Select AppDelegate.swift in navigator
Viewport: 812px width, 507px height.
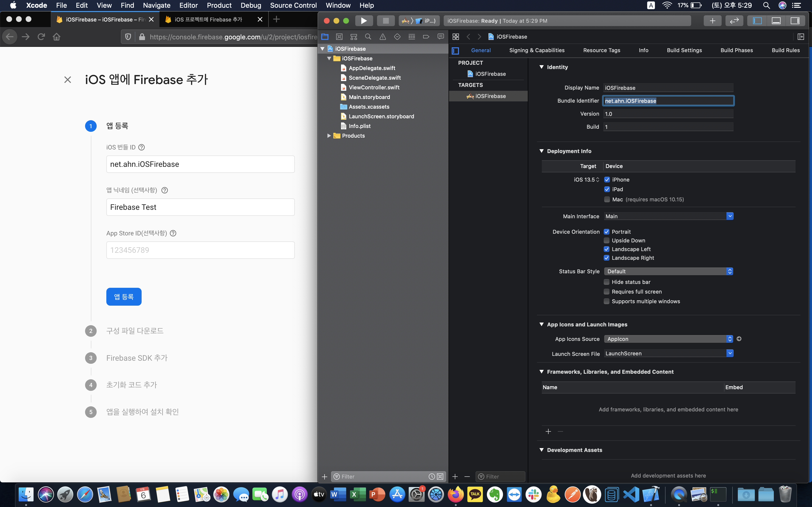(372, 68)
